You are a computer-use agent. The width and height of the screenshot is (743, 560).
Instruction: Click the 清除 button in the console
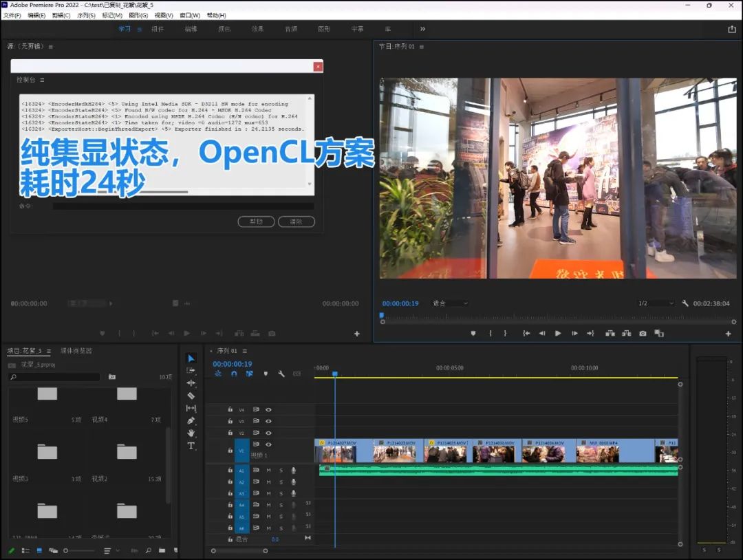[x=297, y=222]
